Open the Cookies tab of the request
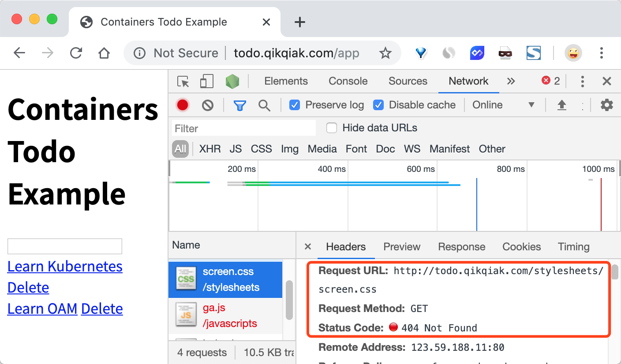 coord(521,247)
